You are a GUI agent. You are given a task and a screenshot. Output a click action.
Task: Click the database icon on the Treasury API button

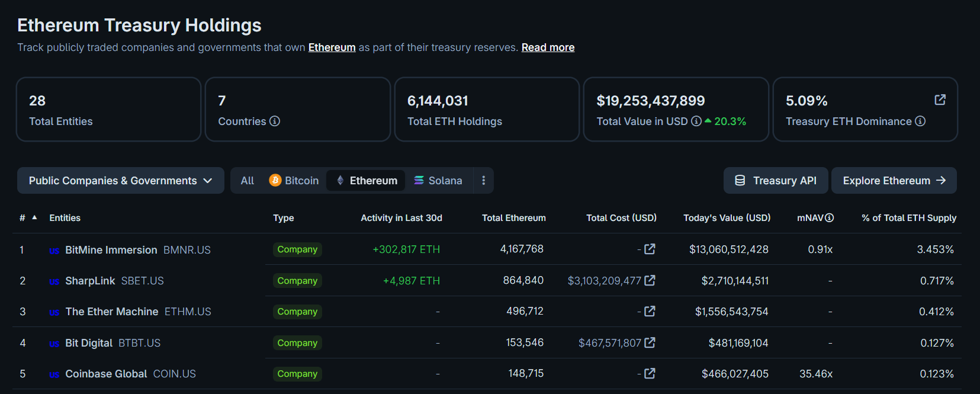coord(740,180)
